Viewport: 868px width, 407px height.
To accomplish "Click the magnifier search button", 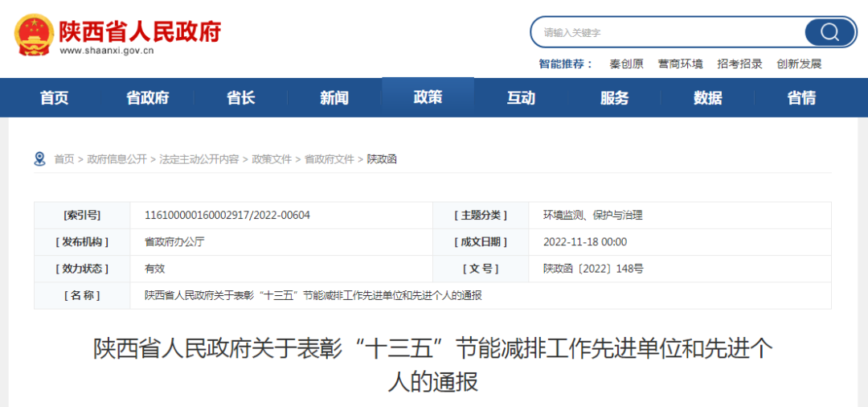I will (x=829, y=33).
